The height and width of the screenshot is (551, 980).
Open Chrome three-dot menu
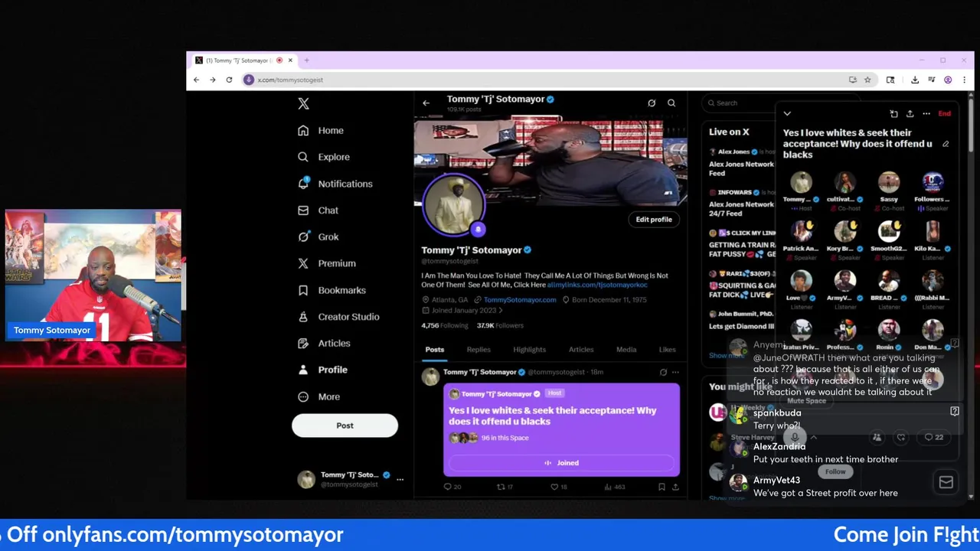click(964, 80)
